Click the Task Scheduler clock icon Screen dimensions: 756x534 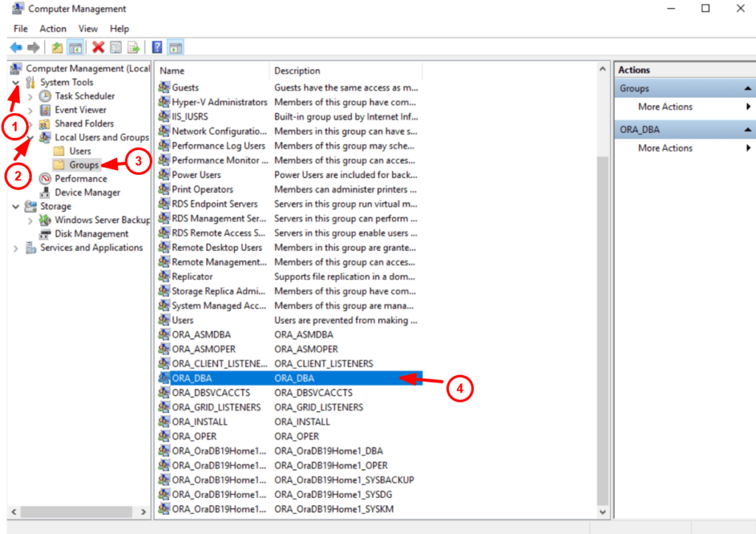coord(45,96)
